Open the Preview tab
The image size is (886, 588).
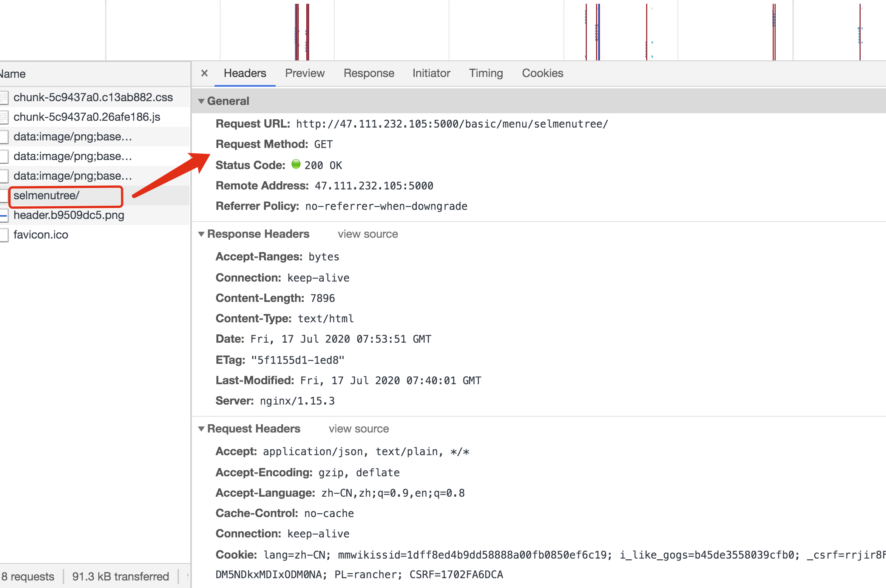coord(305,73)
